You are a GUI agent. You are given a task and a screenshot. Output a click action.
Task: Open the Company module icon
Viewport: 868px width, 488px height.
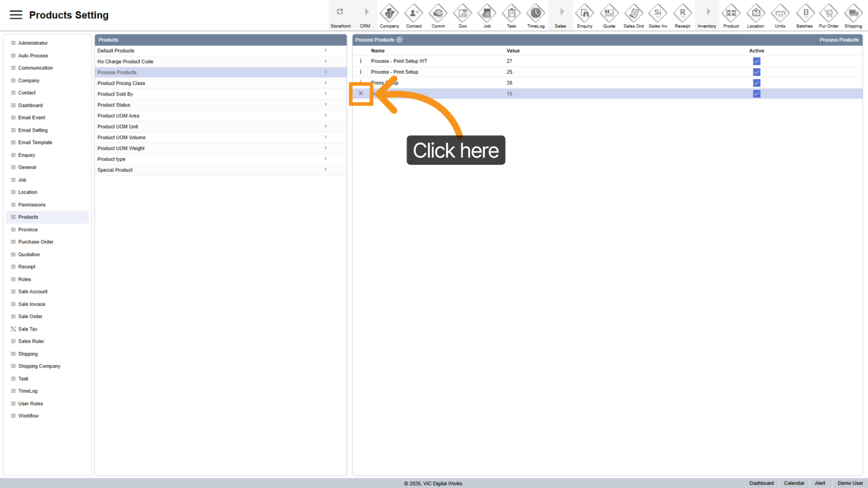point(389,13)
